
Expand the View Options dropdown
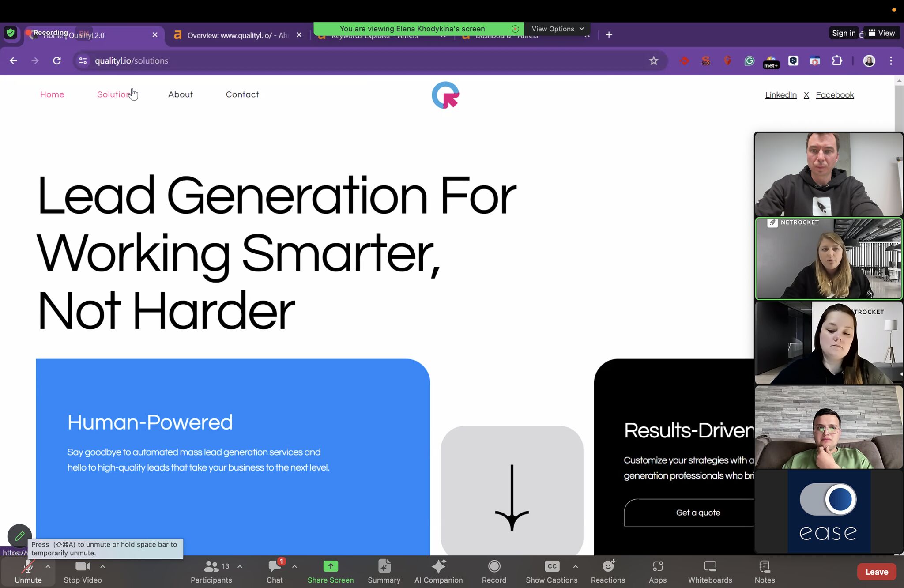coord(558,28)
